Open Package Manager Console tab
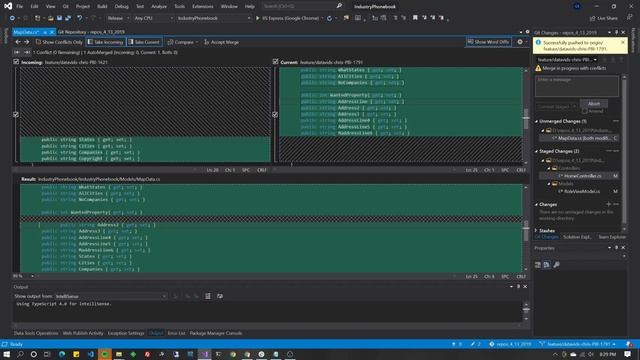640x360 pixels. tap(216, 333)
